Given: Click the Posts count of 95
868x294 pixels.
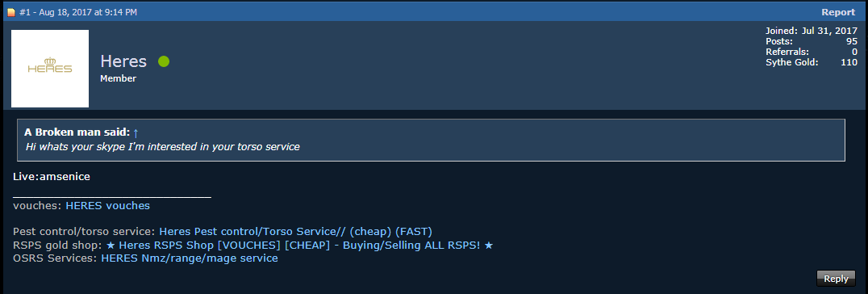Looking at the screenshot, I should click(812, 42).
